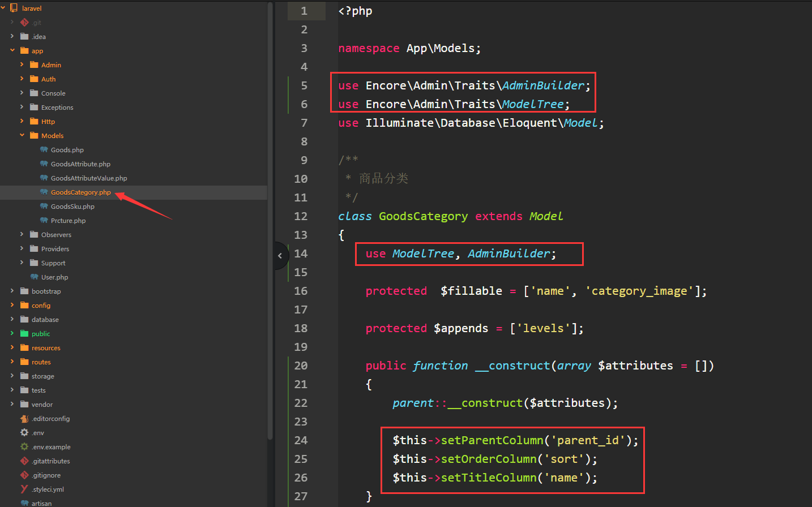This screenshot has width=812, height=507.
Task: Expand the Console folder chevron
Action: [x=22, y=93]
